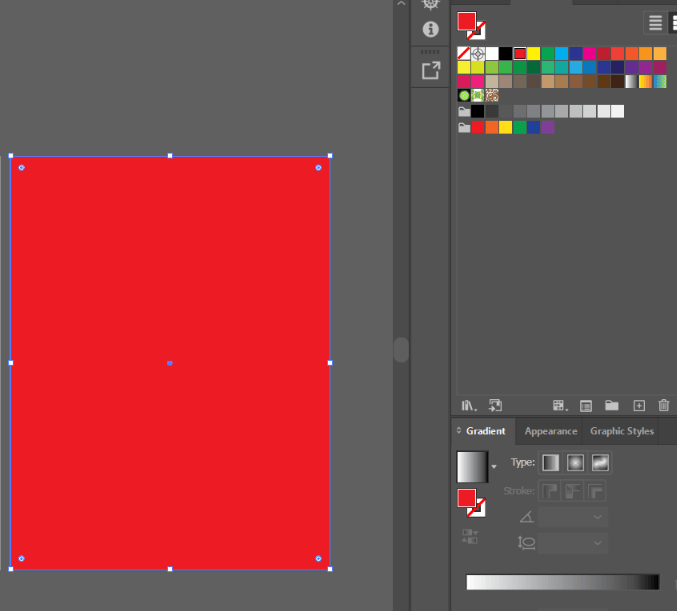Select the Grays color group folder
677x611 pixels.
point(464,112)
